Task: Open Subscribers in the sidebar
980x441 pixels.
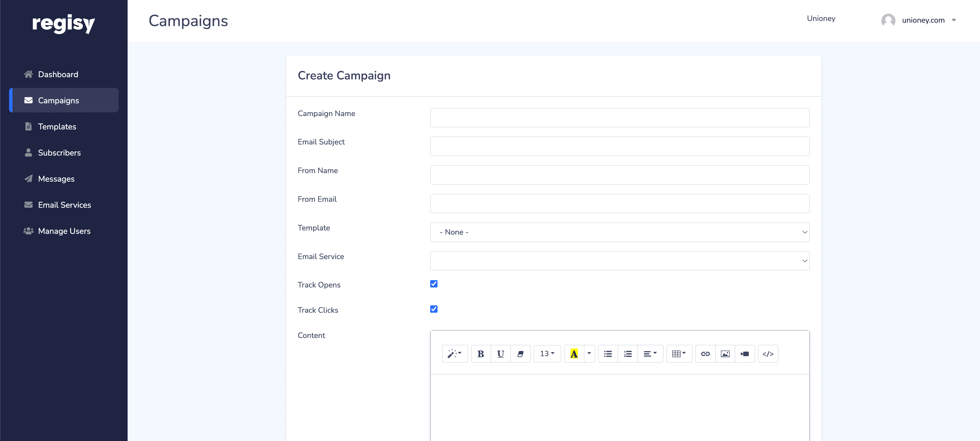Action: (x=59, y=153)
